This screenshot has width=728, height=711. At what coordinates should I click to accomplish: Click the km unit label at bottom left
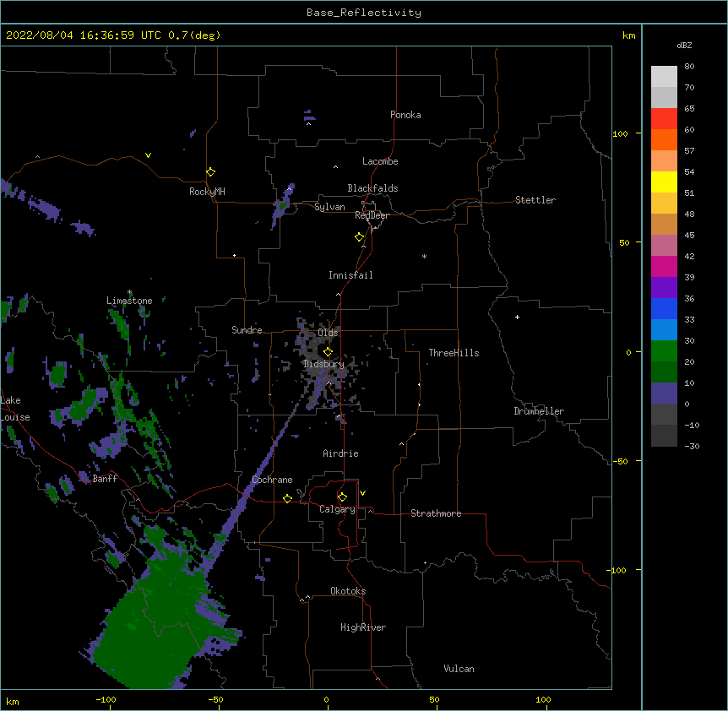[13, 701]
